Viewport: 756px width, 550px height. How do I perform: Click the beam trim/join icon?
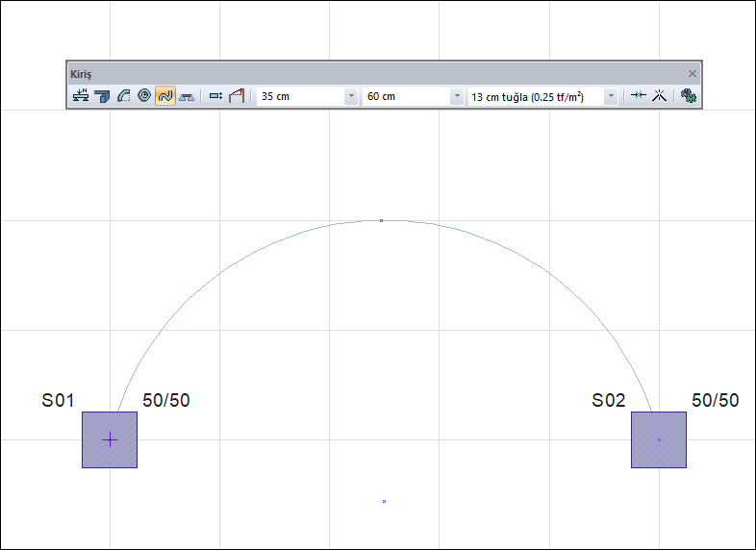point(638,96)
